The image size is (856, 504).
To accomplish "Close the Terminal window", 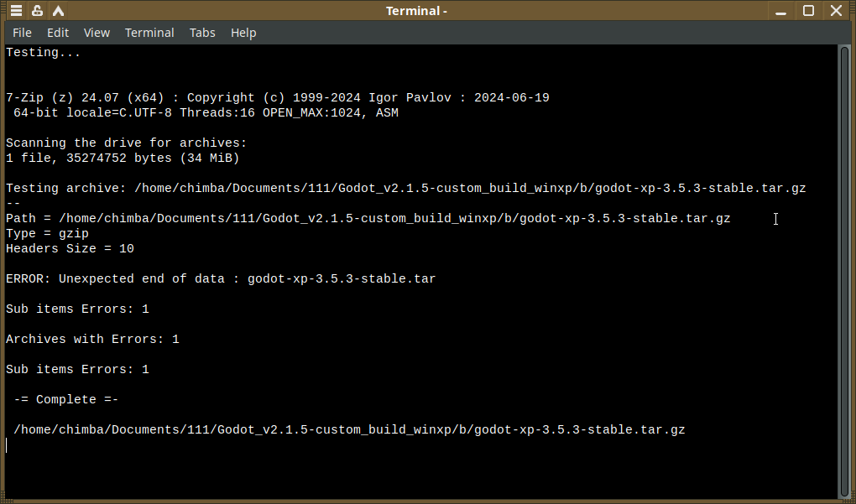I will 836,11.
